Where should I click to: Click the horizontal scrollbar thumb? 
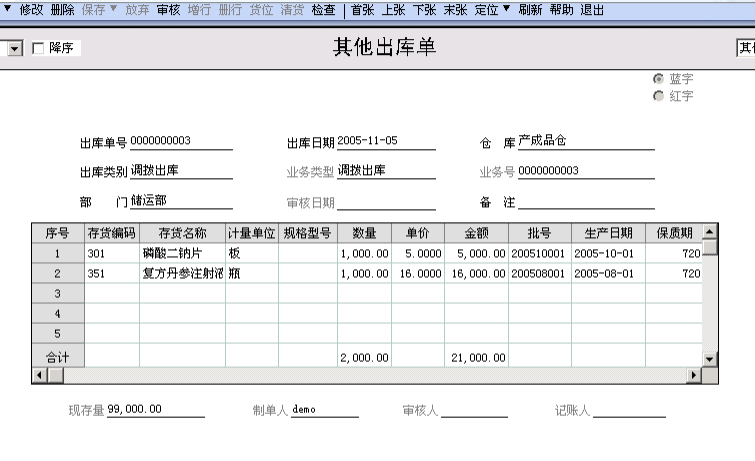55,375
